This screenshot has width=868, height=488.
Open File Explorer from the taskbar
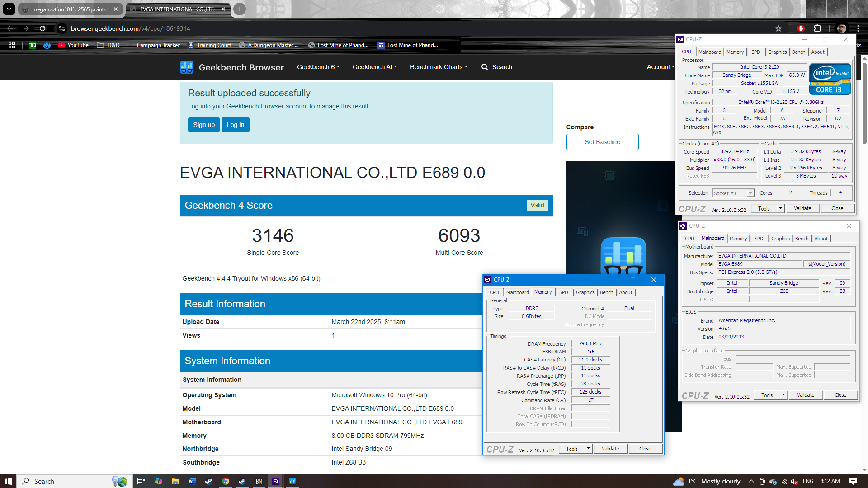click(175, 481)
